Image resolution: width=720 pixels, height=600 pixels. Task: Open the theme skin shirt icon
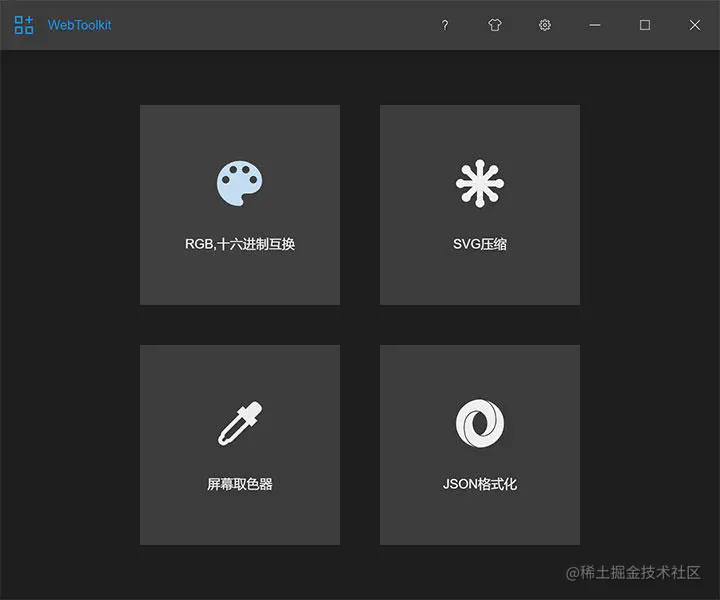pos(495,25)
